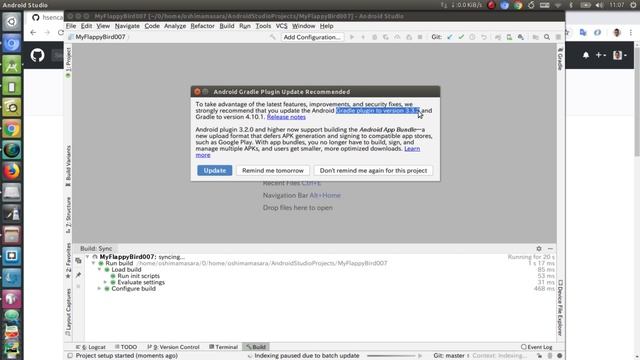Switch to the Terminal tab
The height and width of the screenshot is (360, 640).
point(223,347)
